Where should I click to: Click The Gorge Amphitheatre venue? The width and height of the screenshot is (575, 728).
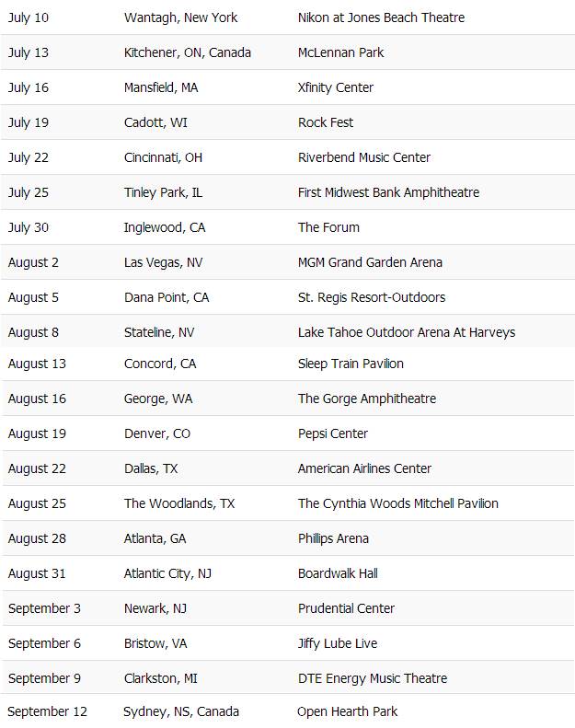tap(366, 399)
